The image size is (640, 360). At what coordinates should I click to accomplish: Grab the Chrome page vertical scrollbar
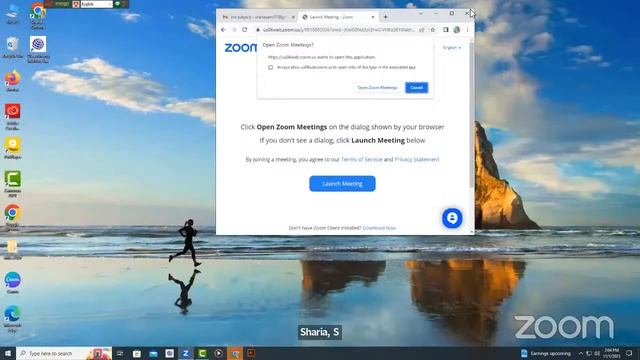point(472,114)
